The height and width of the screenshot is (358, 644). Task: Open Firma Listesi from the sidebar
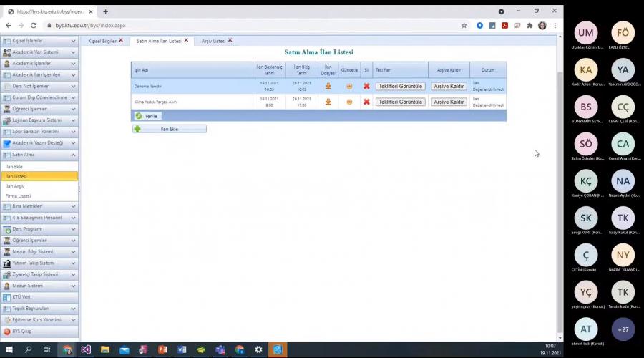pos(18,195)
